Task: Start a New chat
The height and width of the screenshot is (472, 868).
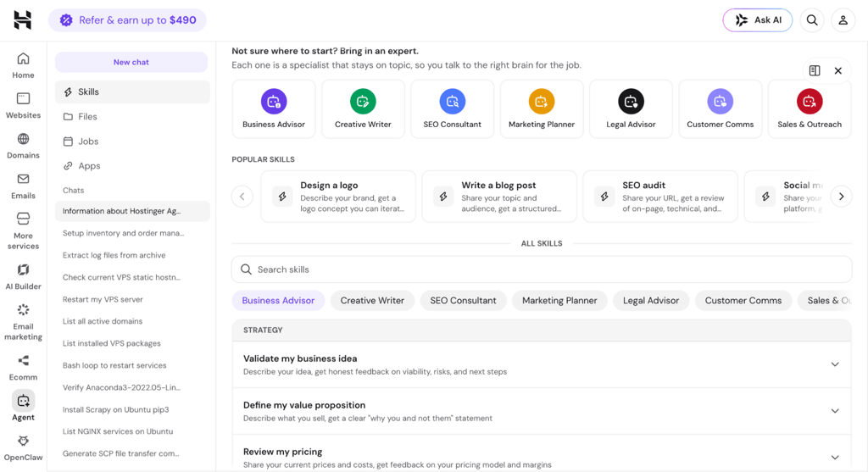Action: point(131,62)
